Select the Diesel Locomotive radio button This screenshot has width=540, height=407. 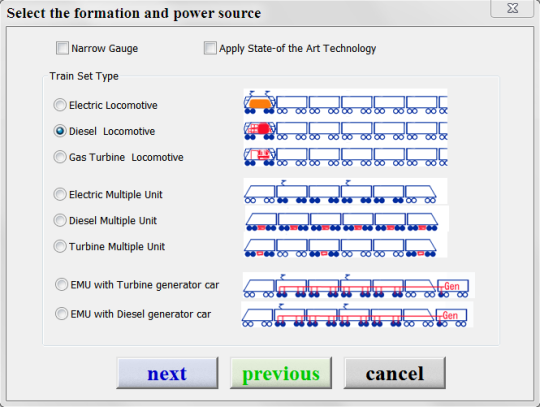pos(60,131)
